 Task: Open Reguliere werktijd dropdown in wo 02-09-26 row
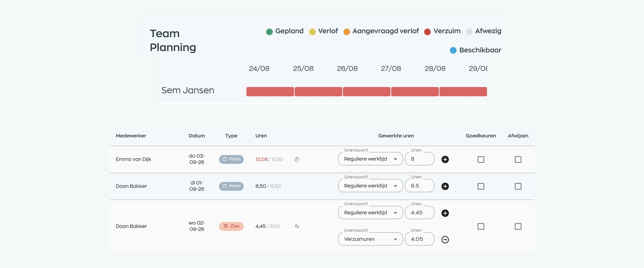pyautogui.click(x=371, y=212)
